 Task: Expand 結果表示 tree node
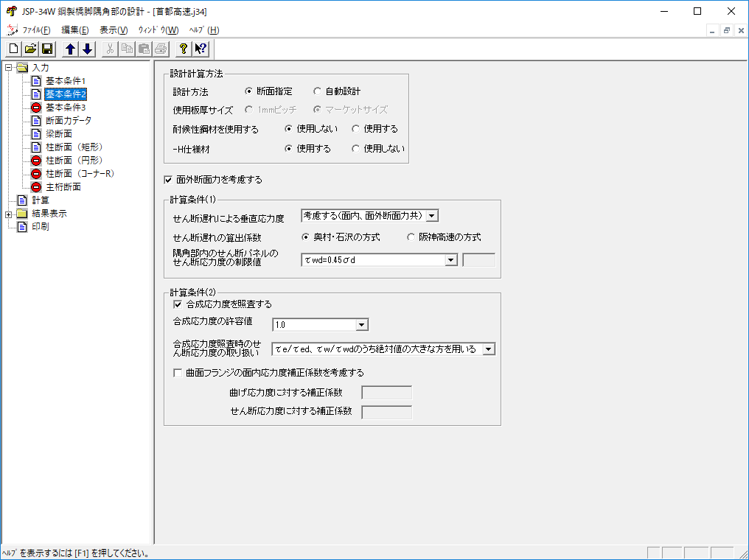click(x=8, y=214)
